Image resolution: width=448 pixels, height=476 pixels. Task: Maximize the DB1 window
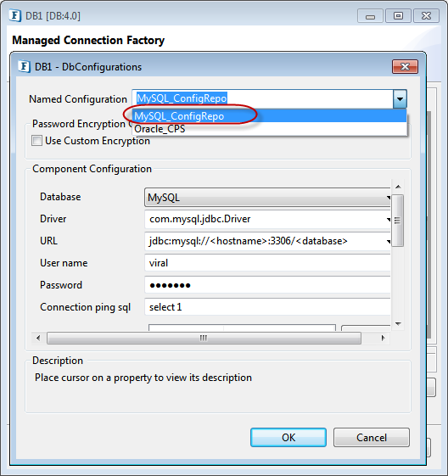[x=398, y=15]
